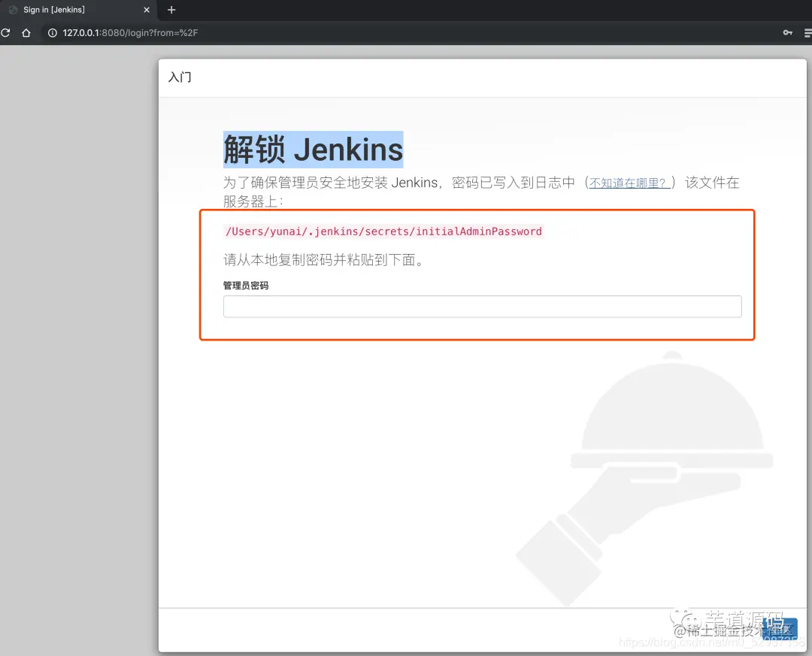The image size is (812, 656).
Task: Open a new tab with plus button
Action: (x=171, y=10)
